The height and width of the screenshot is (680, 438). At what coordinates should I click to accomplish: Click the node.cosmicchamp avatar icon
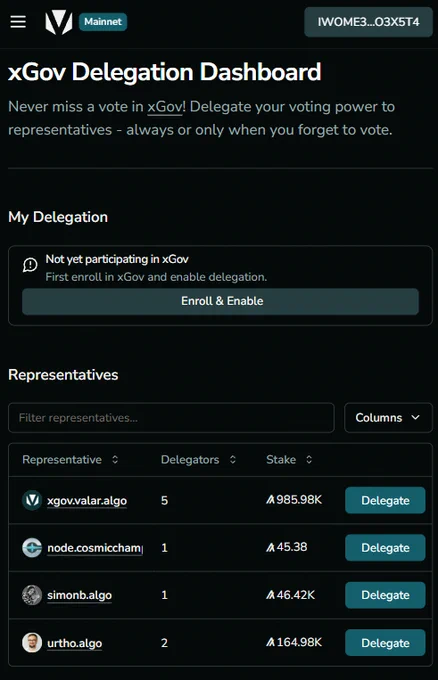coord(32,547)
